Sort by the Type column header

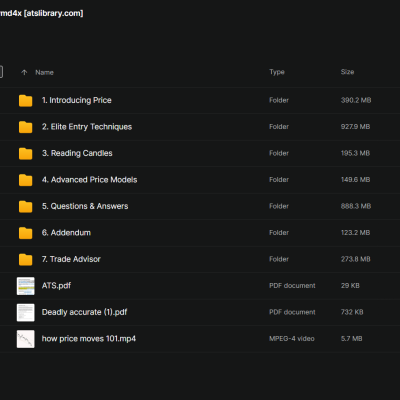(277, 72)
